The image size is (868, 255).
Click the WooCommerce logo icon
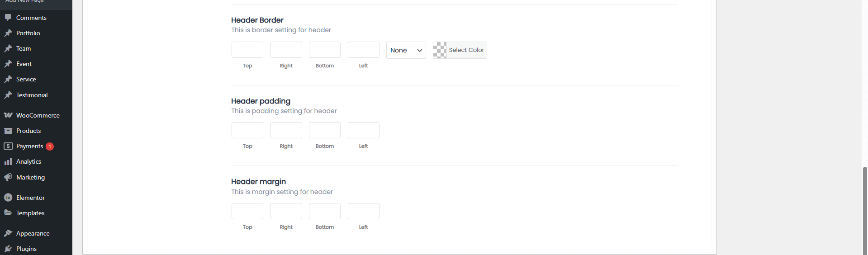pos(8,115)
